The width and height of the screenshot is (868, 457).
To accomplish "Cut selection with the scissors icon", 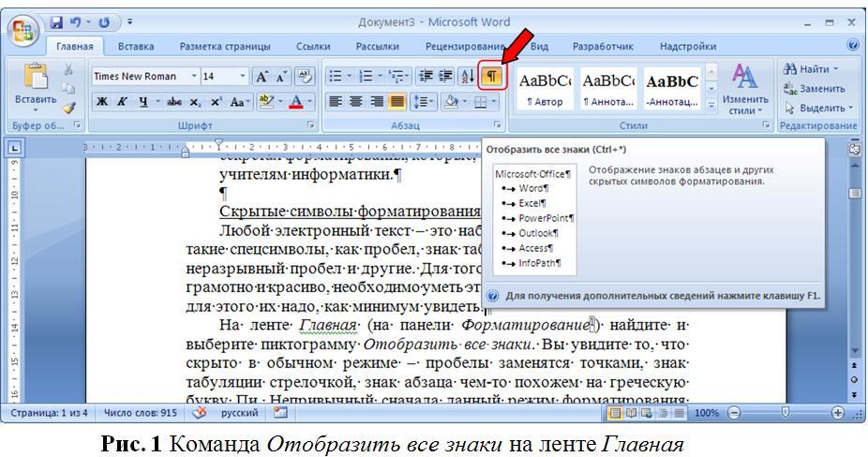I will point(68,69).
